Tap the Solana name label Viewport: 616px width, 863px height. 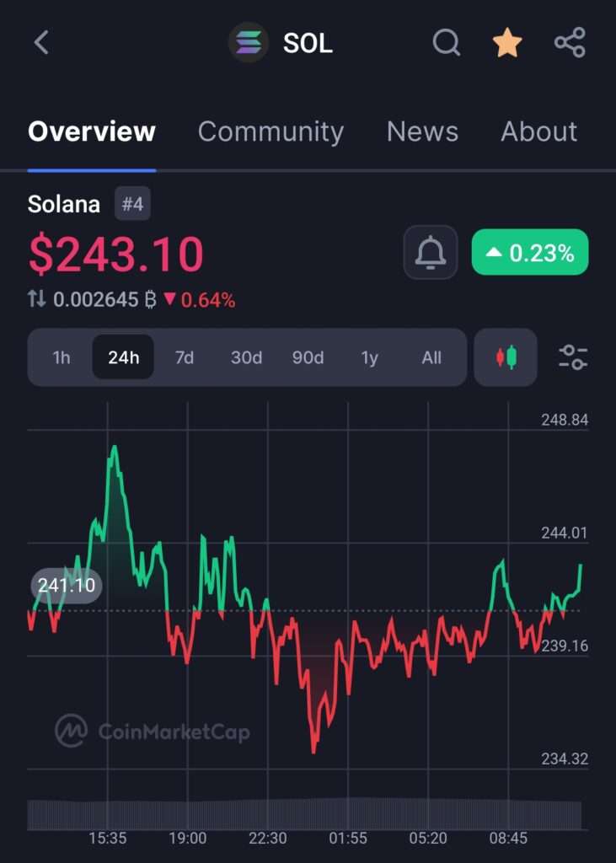coord(64,204)
